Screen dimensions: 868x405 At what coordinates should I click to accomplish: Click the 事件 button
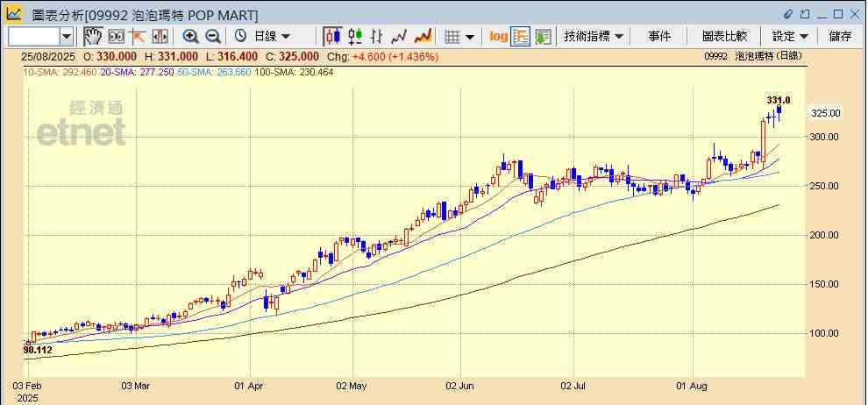[x=659, y=37]
